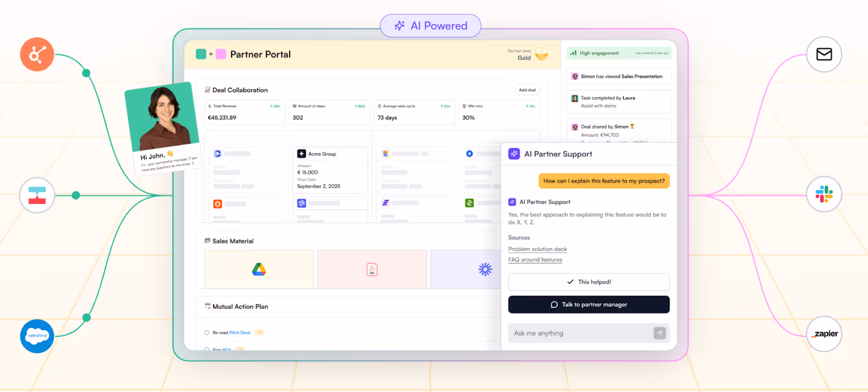Click the AI Powered badge
Image resolution: width=868 pixels, height=392 pixels.
pos(431,26)
